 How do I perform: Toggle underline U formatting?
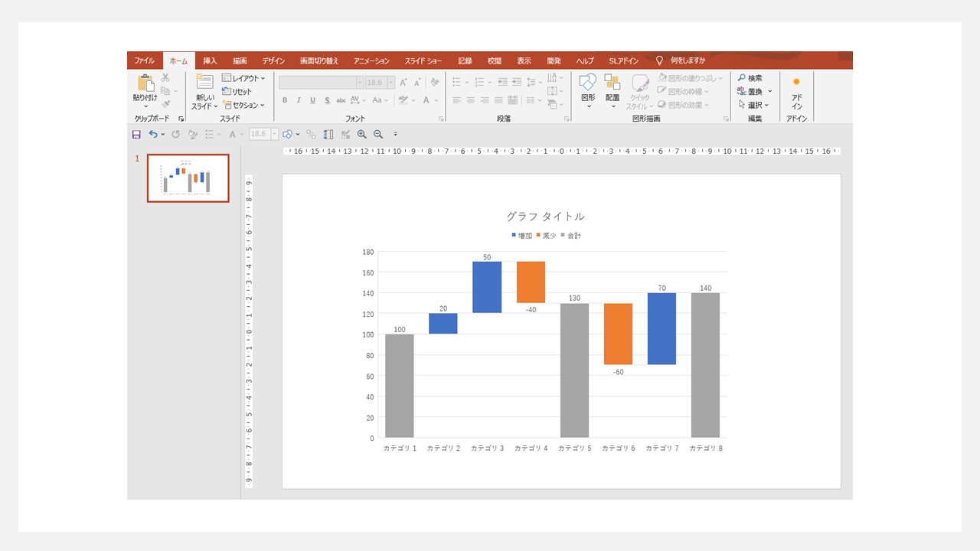pos(312,100)
